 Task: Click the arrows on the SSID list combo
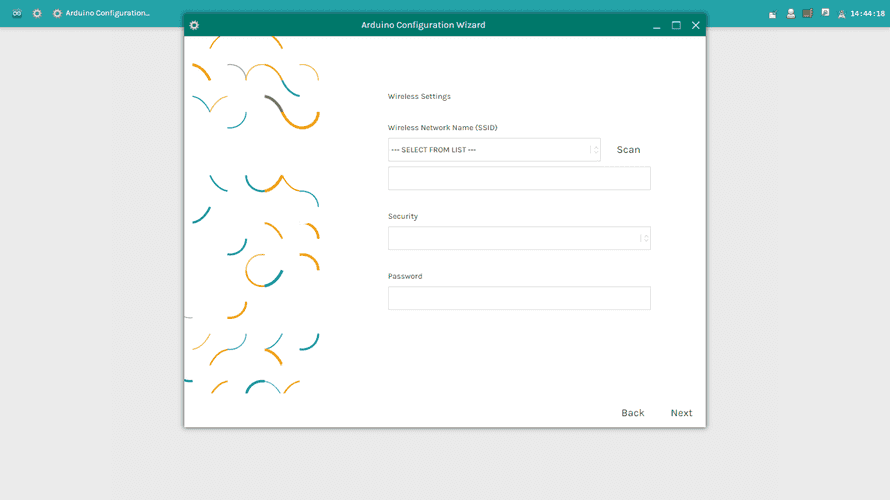(x=595, y=150)
